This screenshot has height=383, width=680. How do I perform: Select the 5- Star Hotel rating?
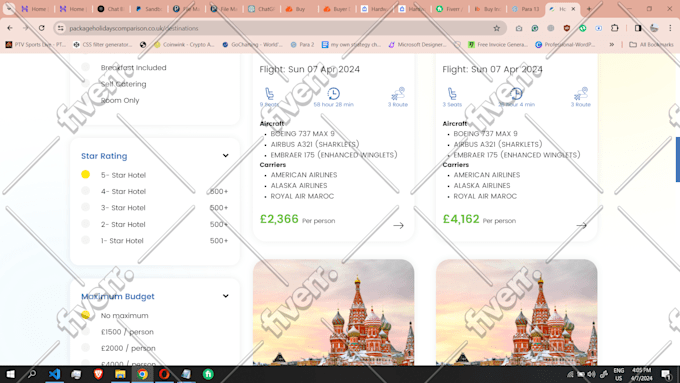point(85,174)
